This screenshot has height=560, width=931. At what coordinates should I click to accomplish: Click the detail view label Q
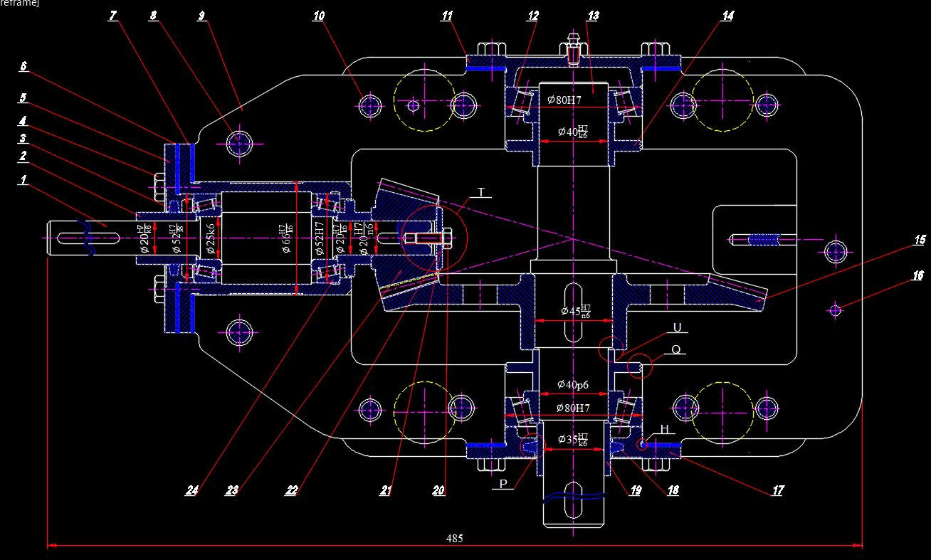point(675,349)
